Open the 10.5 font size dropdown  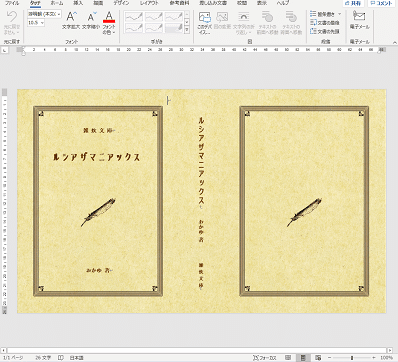42,23
